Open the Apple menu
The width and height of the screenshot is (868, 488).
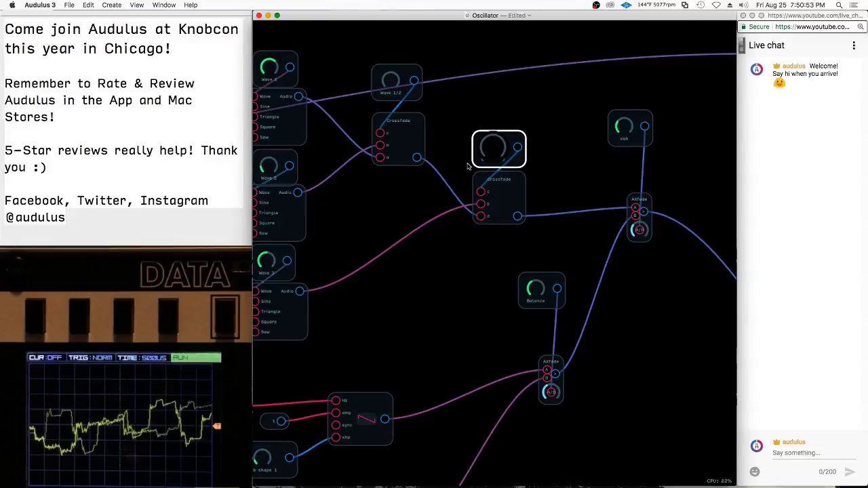[12, 5]
